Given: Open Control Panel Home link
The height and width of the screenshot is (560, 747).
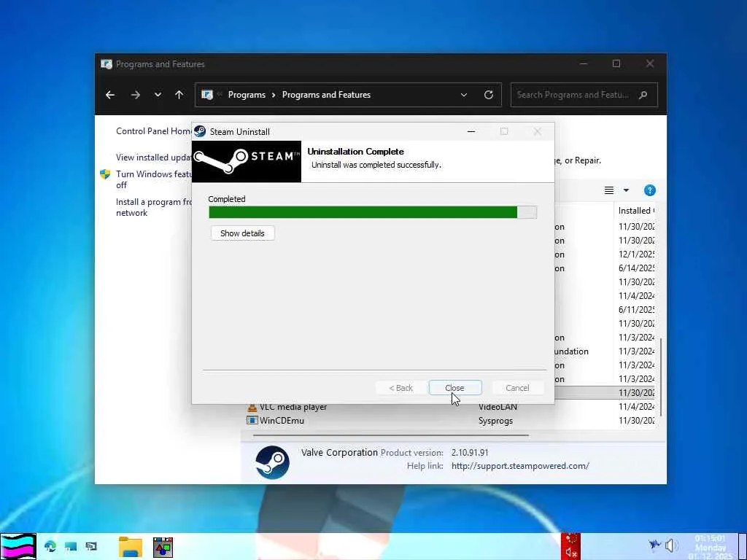Looking at the screenshot, I should click(x=153, y=131).
